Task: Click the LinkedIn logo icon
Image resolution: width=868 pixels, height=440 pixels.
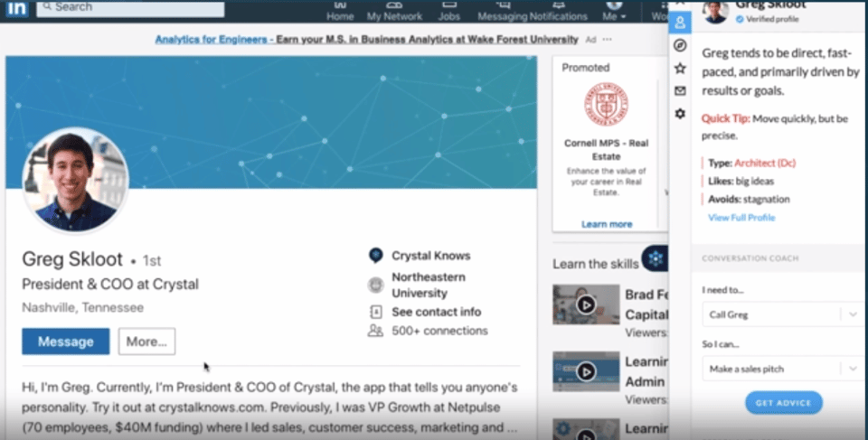Action: point(16,8)
